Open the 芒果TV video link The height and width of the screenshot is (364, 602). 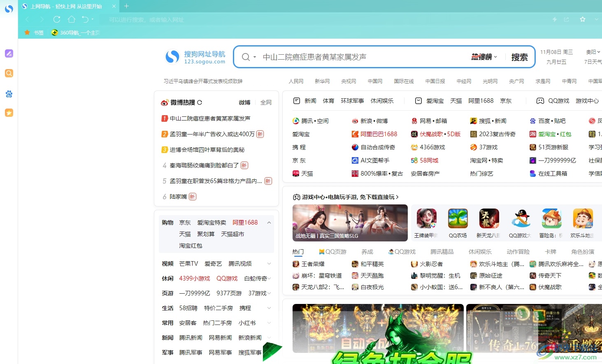[x=188, y=264]
